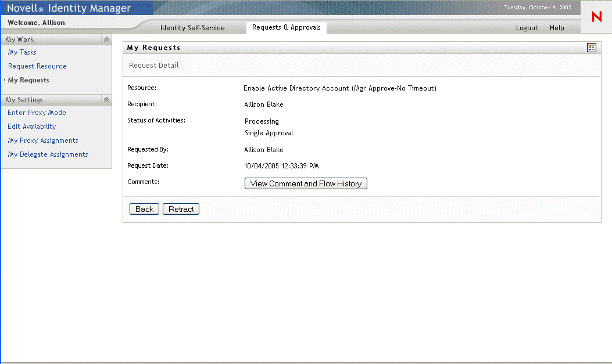Image resolution: width=612 pixels, height=364 pixels.
Task: Click request date 10/04/2005 12:33:39 PM
Action: [x=281, y=166]
